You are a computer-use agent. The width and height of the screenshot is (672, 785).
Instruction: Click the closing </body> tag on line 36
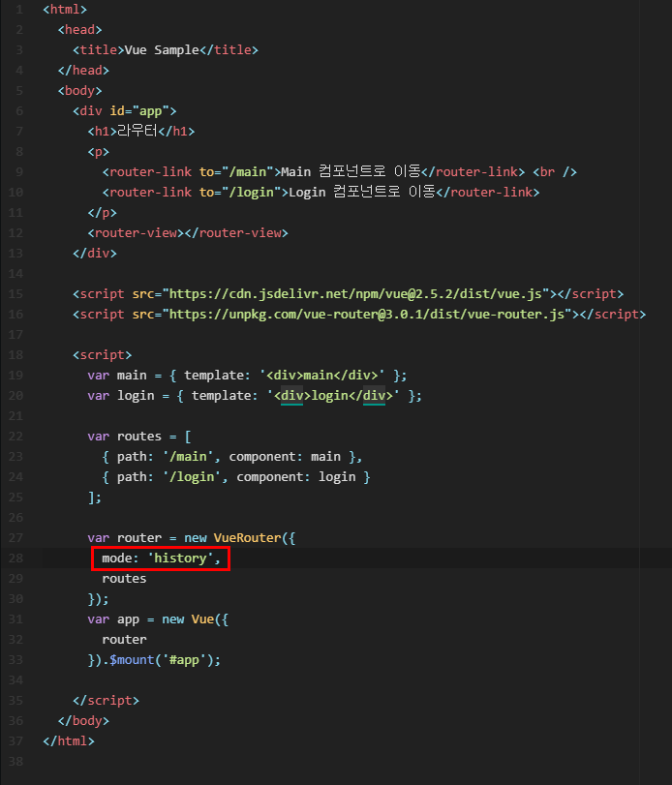(x=83, y=721)
